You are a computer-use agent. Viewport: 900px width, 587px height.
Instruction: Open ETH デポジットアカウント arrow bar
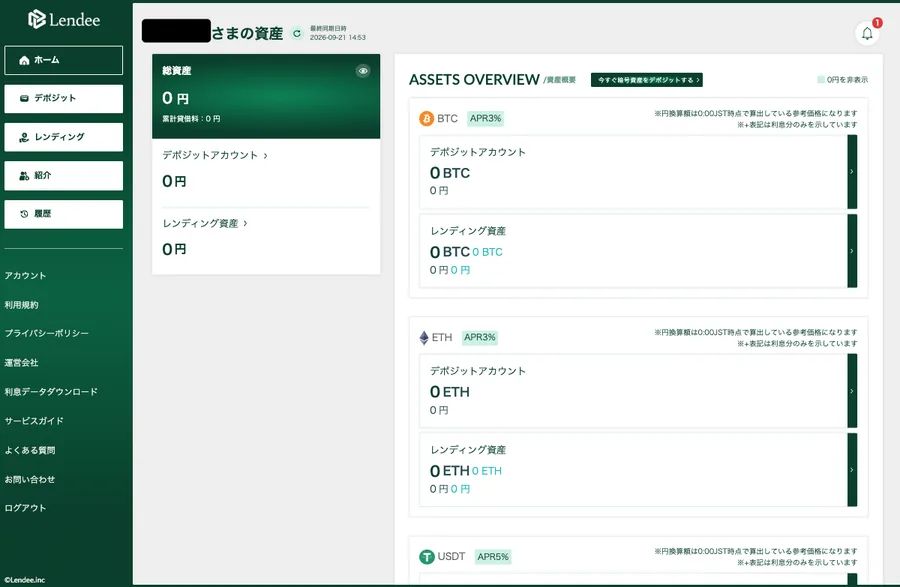tap(852, 391)
